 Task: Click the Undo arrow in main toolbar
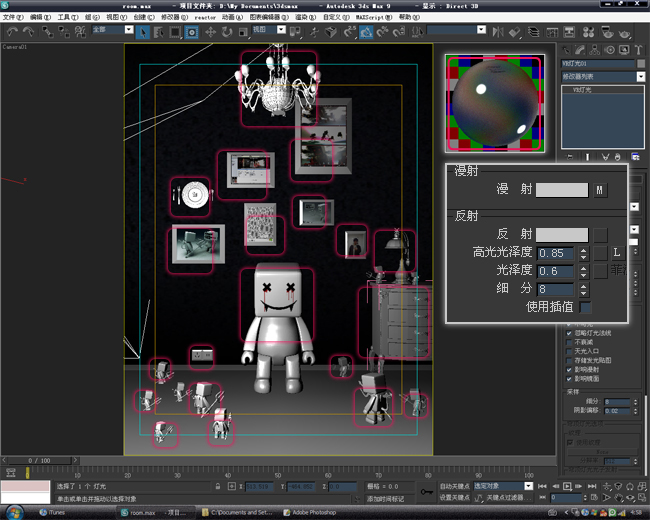(12, 32)
